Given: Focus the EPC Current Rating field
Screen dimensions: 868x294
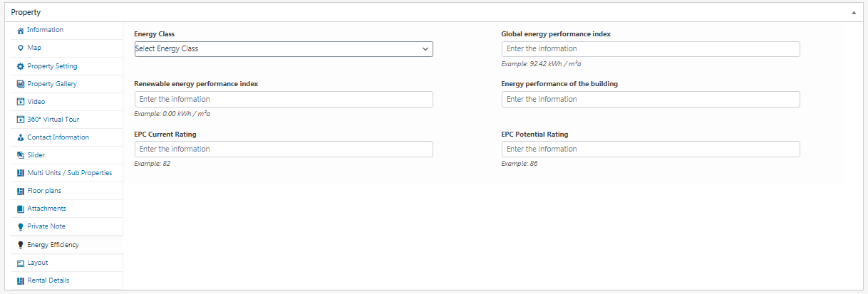Looking at the screenshot, I should [284, 149].
